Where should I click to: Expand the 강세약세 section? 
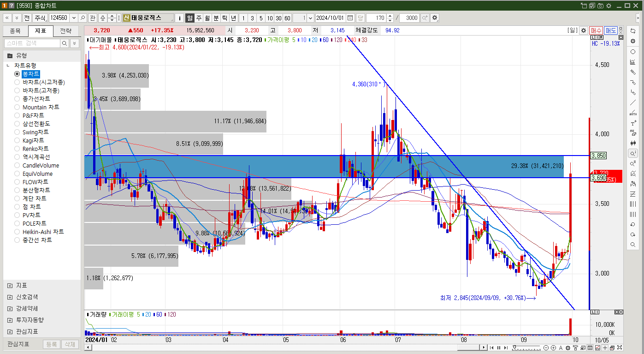[10, 308]
